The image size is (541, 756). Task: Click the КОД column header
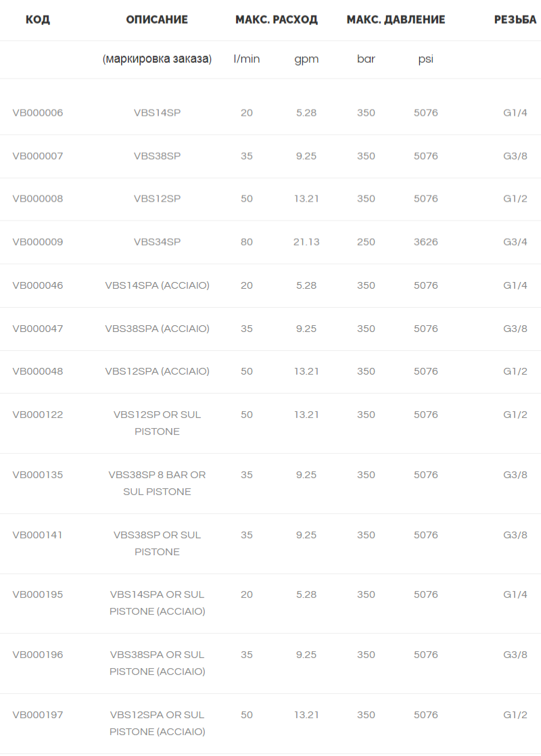(38, 20)
